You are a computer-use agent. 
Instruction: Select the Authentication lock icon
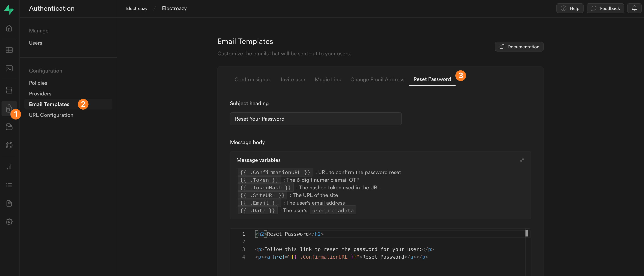click(9, 108)
